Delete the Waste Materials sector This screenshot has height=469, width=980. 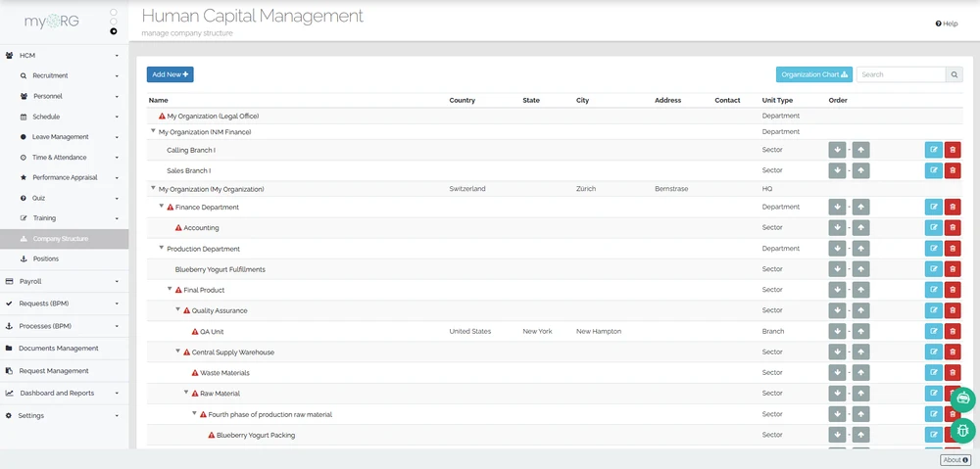click(x=953, y=373)
